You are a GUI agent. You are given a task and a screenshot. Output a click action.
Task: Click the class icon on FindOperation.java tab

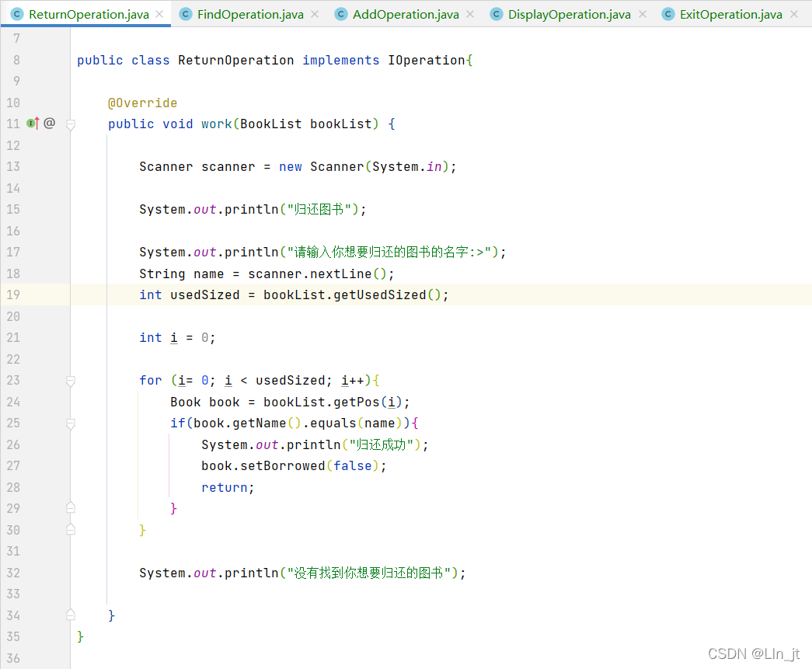pyautogui.click(x=186, y=15)
